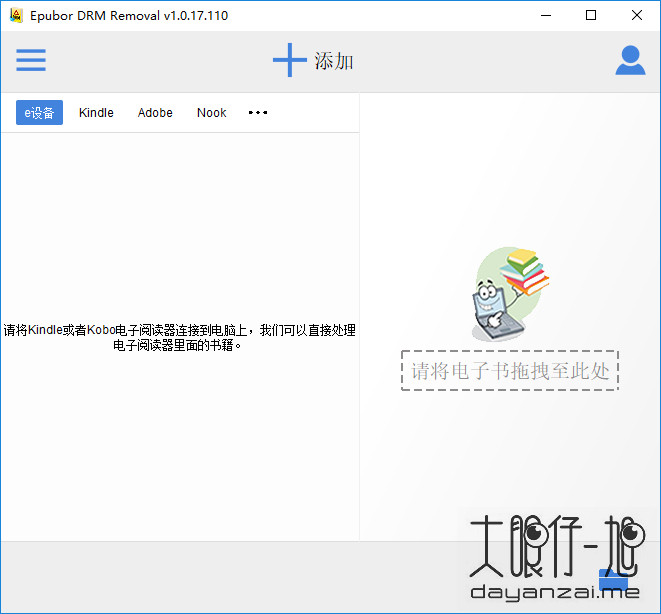Click the Epubor app icon in title bar

tap(16, 15)
